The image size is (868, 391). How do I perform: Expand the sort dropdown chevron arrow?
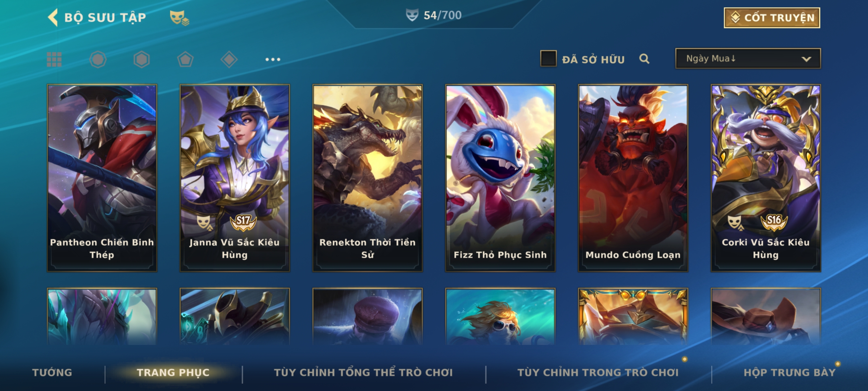(x=806, y=59)
